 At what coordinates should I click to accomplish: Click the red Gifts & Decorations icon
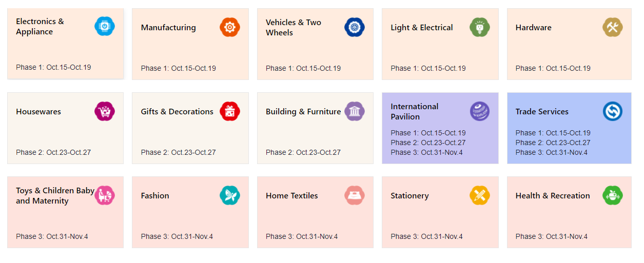(229, 111)
